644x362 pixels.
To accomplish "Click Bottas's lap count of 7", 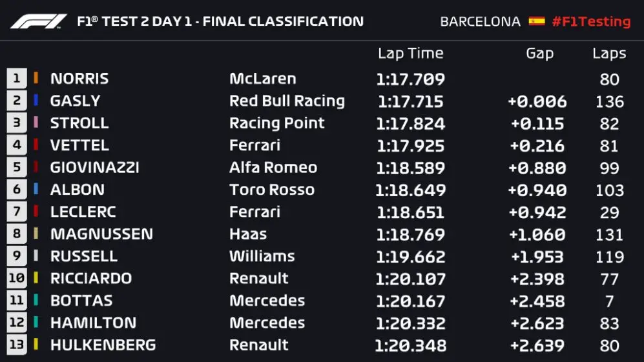I will click(609, 301).
